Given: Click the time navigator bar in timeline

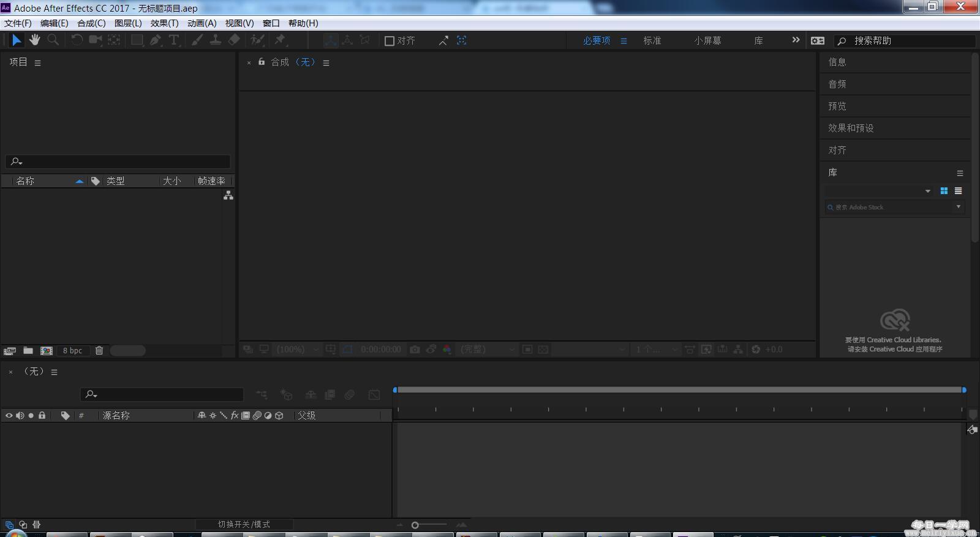Looking at the screenshot, I should pyautogui.click(x=680, y=390).
